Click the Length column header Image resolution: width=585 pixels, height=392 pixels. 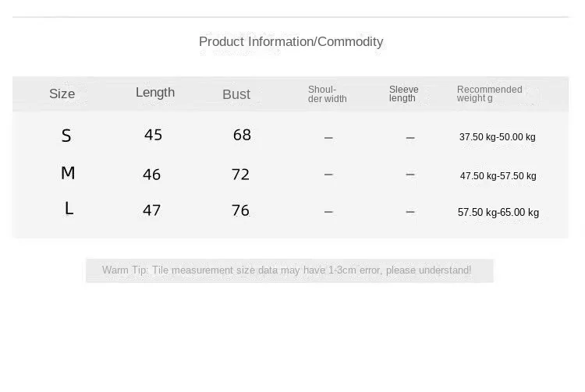155,93
